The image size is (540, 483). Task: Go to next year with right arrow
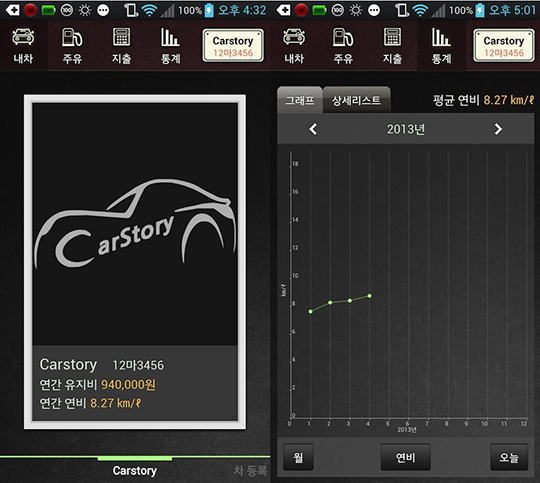498,129
